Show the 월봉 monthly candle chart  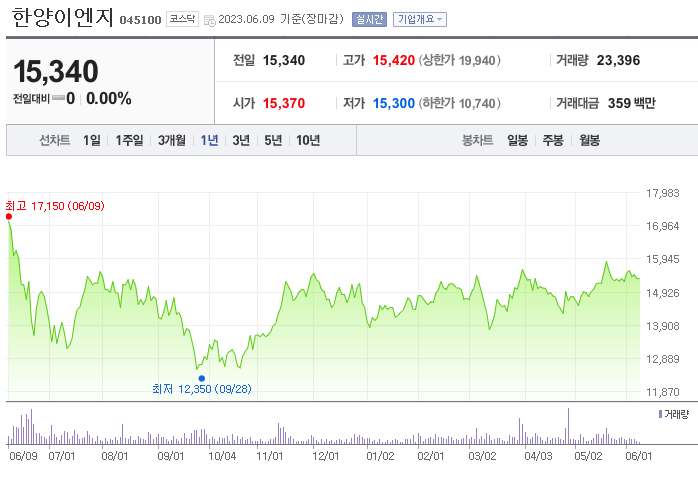click(589, 141)
